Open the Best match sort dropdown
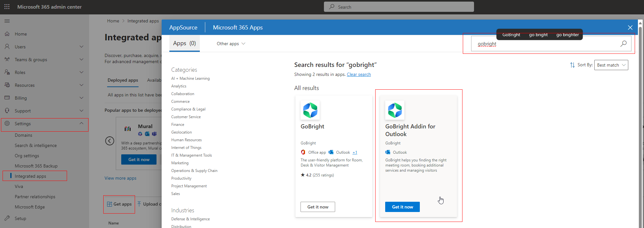Screen dimensions: 644x228 [x=611, y=65]
